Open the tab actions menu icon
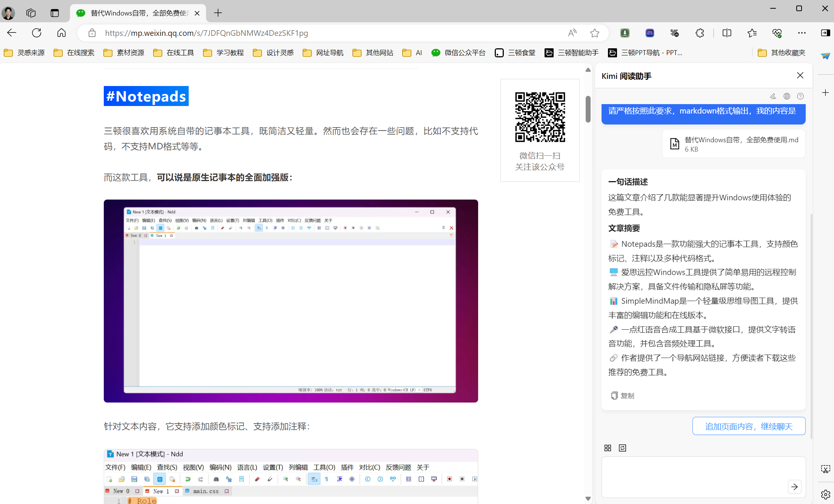834x504 pixels. [55, 13]
